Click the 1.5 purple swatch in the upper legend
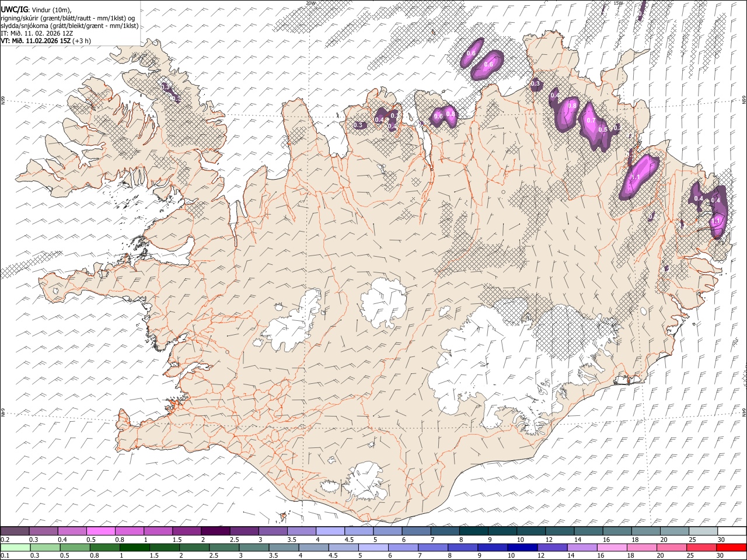The width and height of the screenshot is (747, 560). coord(187,531)
